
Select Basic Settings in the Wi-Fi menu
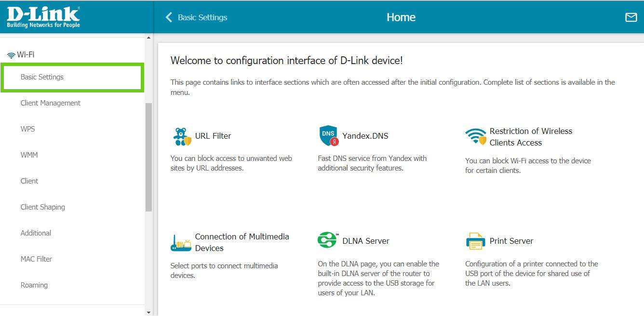point(42,77)
